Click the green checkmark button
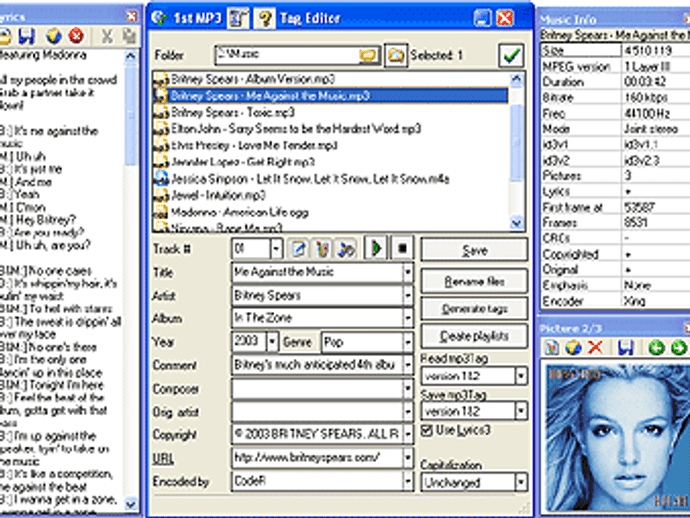This screenshot has width=690, height=518. click(511, 55)
